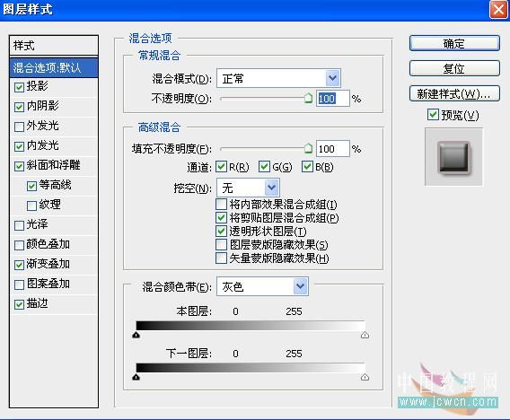Image resolution: width=510 pixels, height=420 pixels.
Task: Toggle the R(R) channel checkbox
Action: point(221,166)
